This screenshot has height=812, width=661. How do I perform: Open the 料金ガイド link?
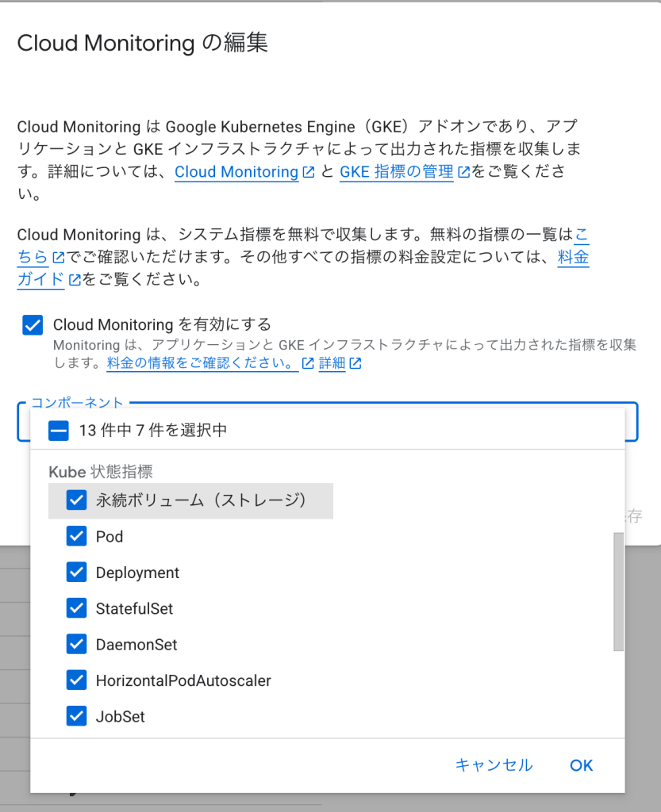[41, 280]
